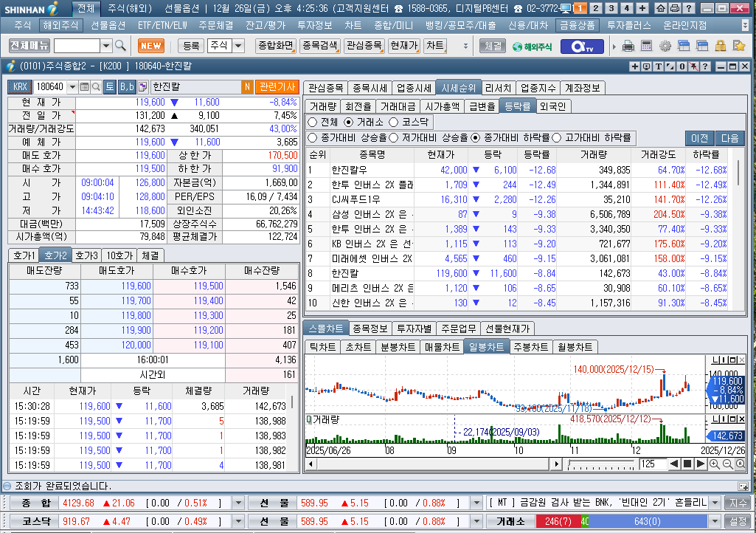The width and height of the screenshot is (756, 533).
Task: Click the 종목검색 toolbar button
Action: click(319, 46)
